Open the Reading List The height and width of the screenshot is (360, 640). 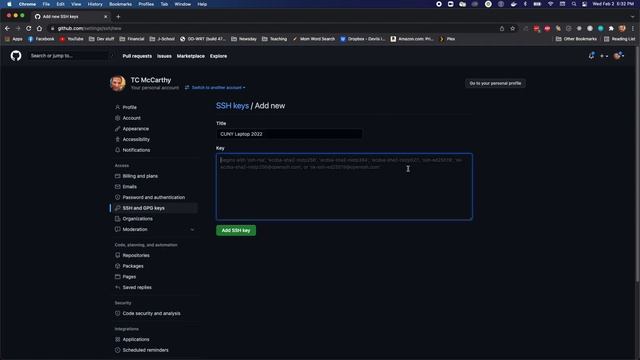click(619, 39)
